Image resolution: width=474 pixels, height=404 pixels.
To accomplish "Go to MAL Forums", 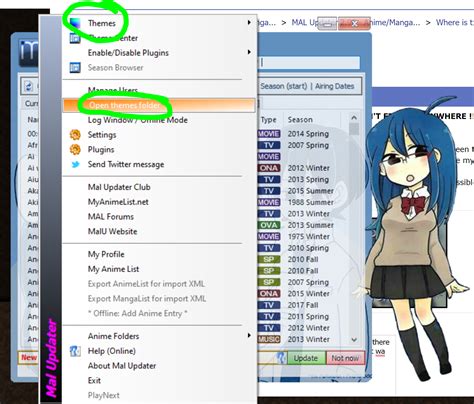I will point(111,217).
